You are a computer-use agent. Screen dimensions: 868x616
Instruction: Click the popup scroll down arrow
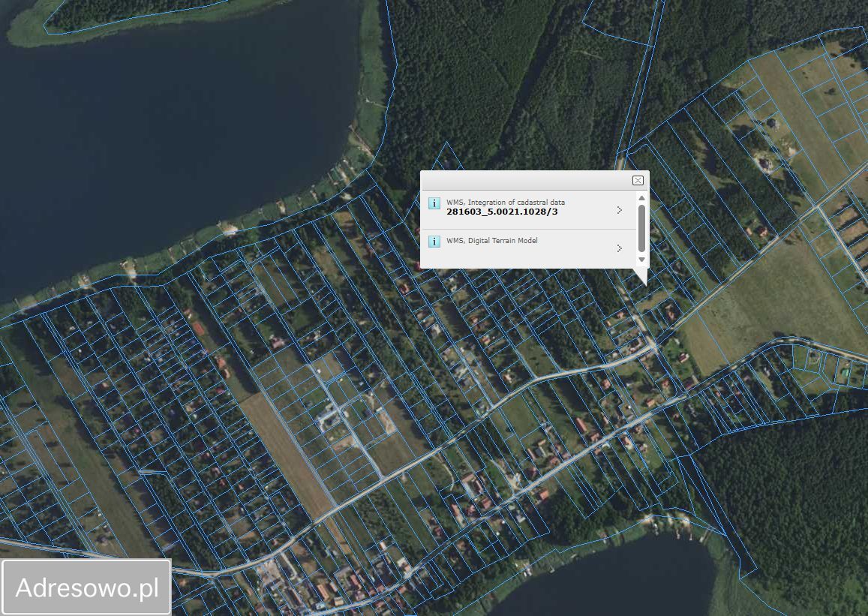click(x=641, y=260)
